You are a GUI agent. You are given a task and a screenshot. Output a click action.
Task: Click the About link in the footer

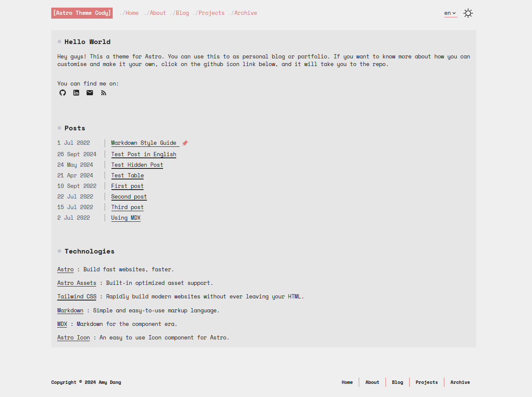pos(372,382)
